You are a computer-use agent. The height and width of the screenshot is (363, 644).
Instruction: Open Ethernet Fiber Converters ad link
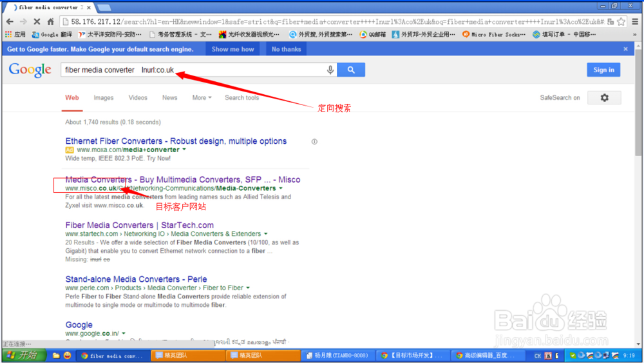pyautogui.click(x=176, y=141)
